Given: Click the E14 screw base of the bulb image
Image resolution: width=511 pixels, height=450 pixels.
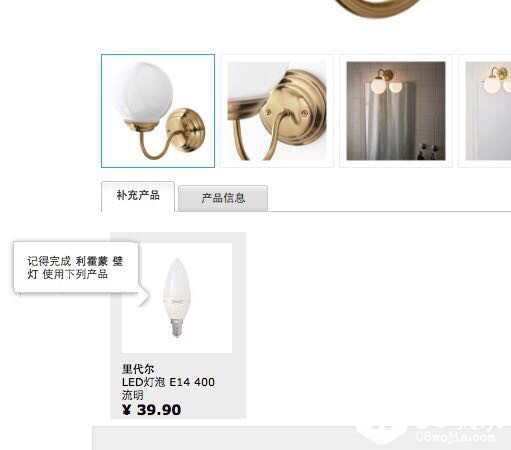Looking at the screenshot, I should pos(177,327).
